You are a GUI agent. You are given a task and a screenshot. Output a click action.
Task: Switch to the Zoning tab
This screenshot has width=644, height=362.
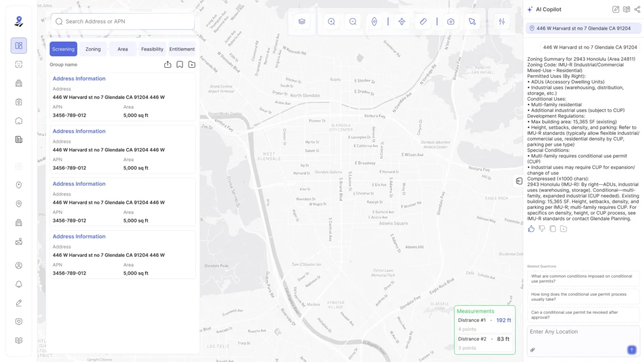[x=93, y=49]
